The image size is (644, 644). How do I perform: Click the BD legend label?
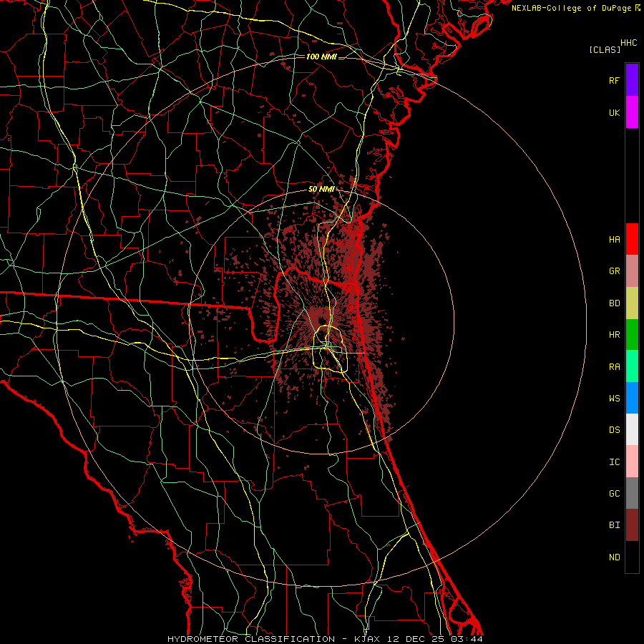coord(614,303)
